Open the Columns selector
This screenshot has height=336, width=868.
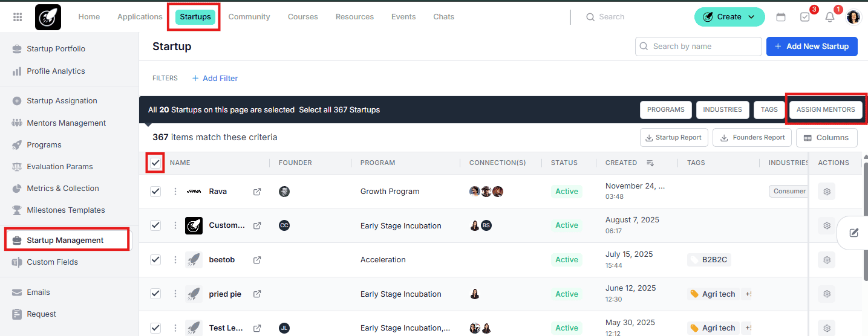coord(826,138)
